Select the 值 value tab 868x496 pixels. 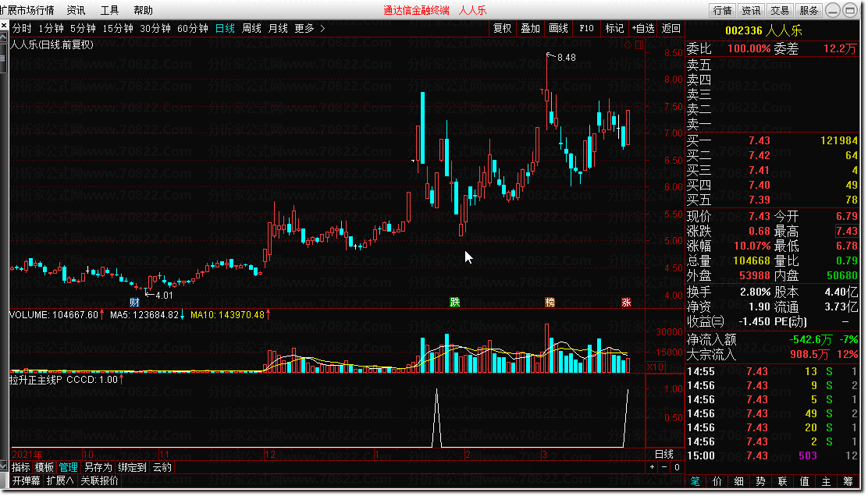pyautogui.click(x=804, y=482)
